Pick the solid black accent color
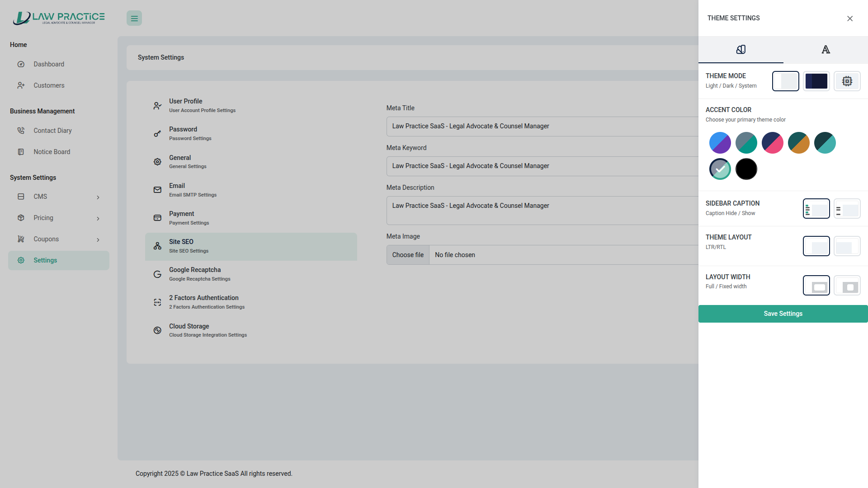 [746, 169]
